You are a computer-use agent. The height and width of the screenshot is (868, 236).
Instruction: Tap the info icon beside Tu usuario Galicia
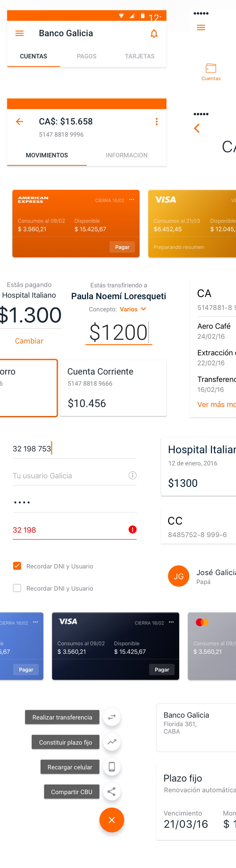click(132, 475)
